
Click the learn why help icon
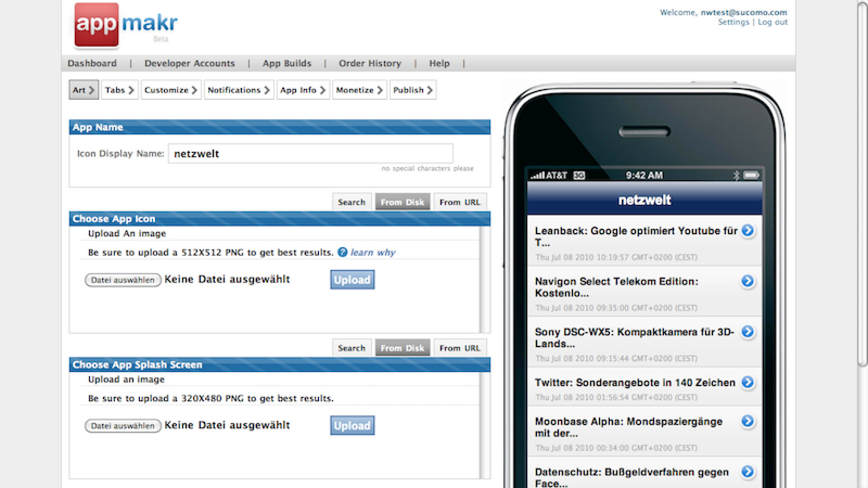pos(342,252)
